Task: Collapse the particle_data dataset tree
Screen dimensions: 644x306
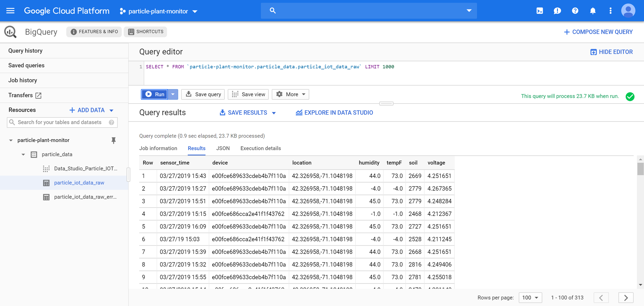Action: pos(23,155)
